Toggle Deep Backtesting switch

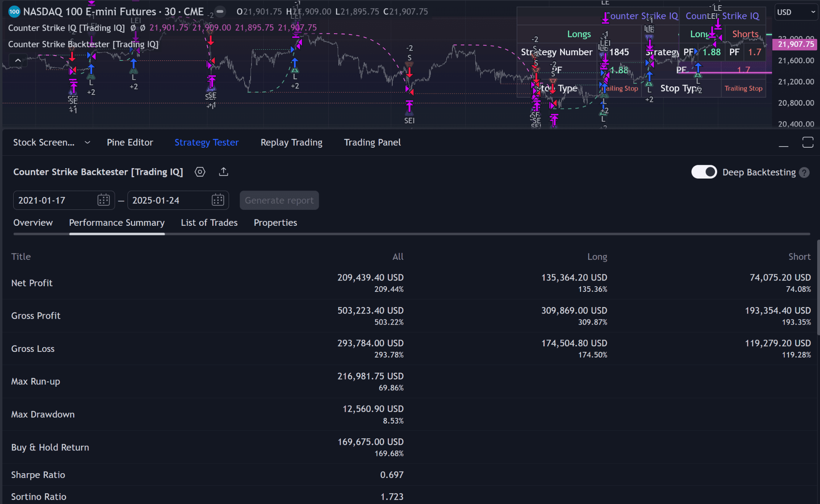[704, 172]
